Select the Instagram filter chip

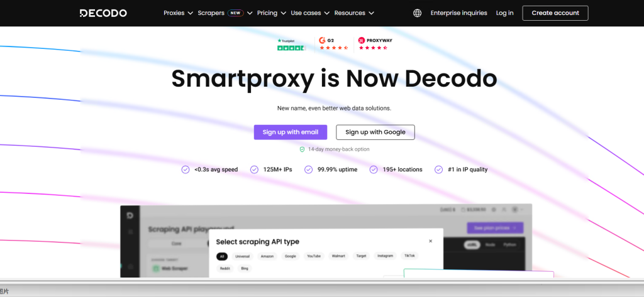coord(386,256)
